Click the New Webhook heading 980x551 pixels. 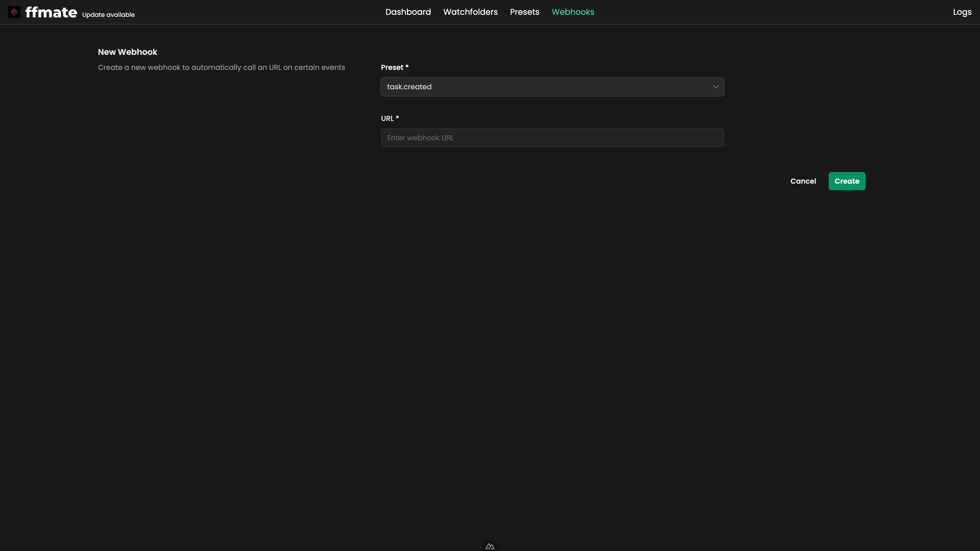pyautogui.click(x=127, y=52)
